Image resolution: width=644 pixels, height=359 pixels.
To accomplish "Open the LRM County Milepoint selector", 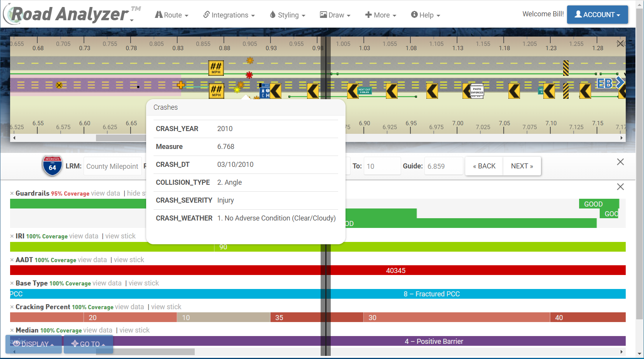I will coord(112,166).
